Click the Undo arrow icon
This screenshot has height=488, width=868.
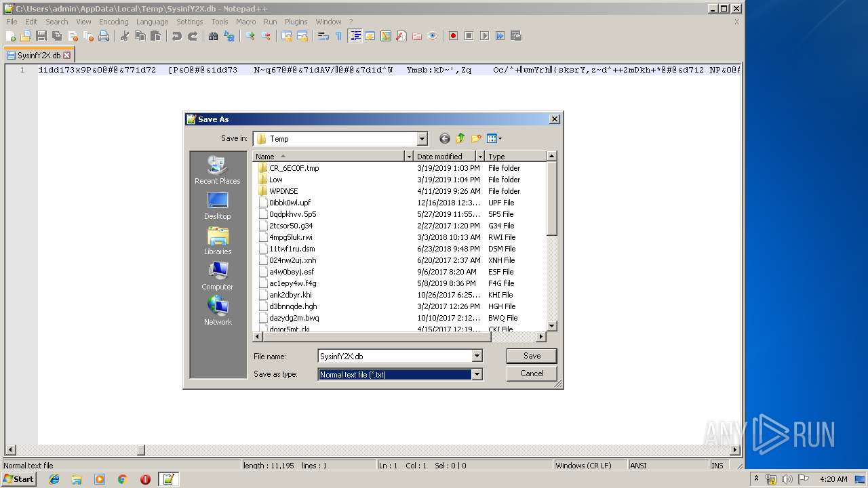pos(177,36)
